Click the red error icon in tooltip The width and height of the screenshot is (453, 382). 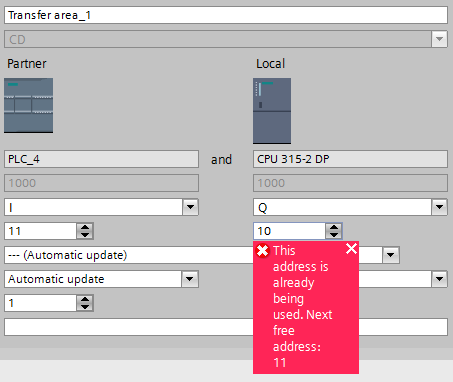pos(263,251)
